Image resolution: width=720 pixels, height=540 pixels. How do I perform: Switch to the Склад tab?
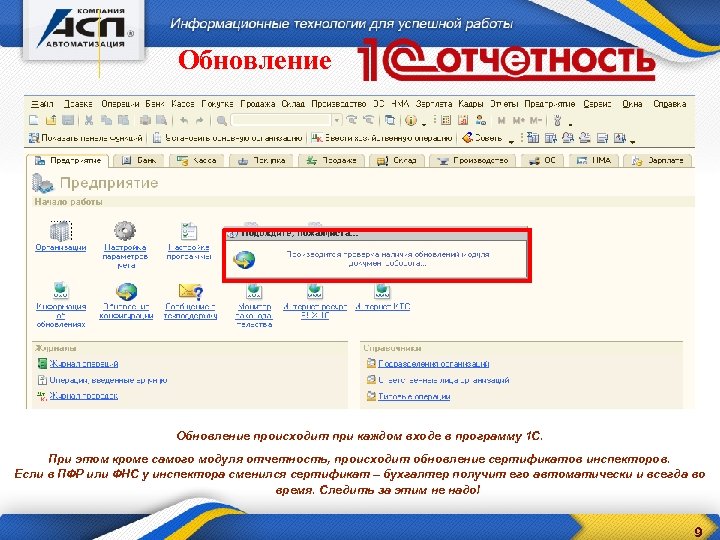click(397, 160)
